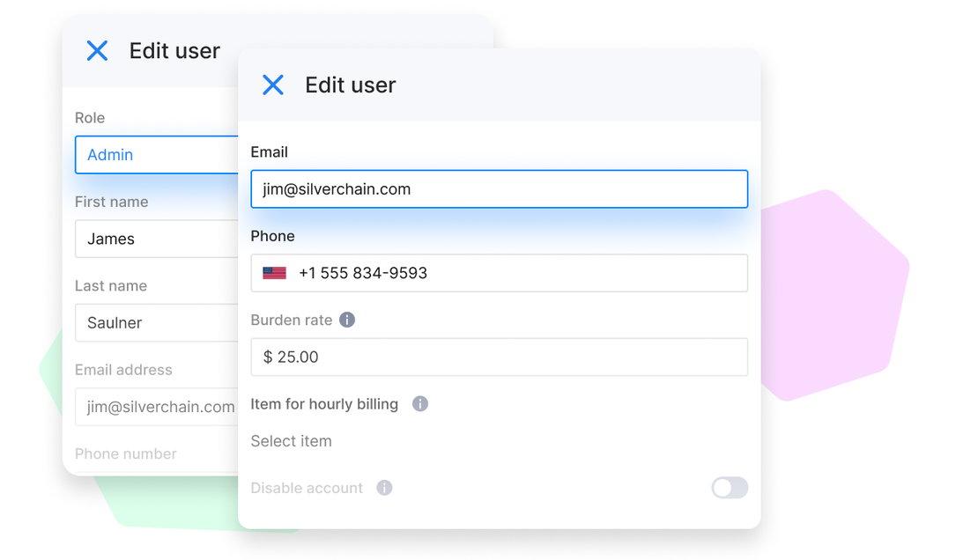Click the Email field with jim@silverchain.com

point(499,189)
